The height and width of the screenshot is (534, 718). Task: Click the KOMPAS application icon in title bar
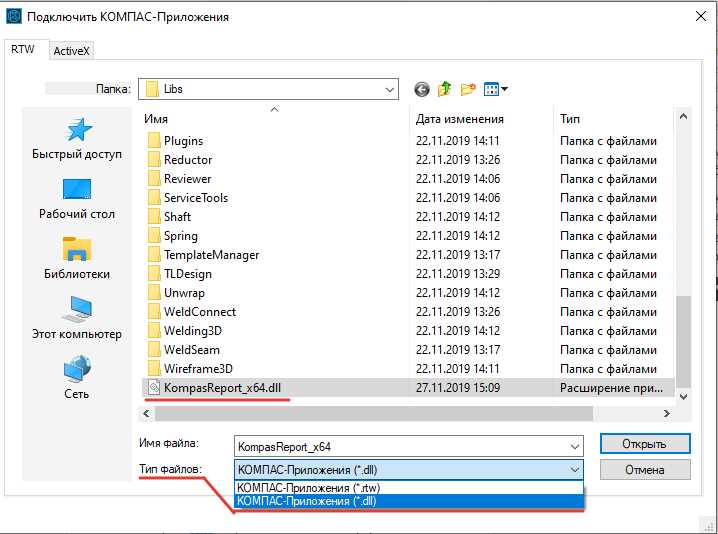coord(14,16)
